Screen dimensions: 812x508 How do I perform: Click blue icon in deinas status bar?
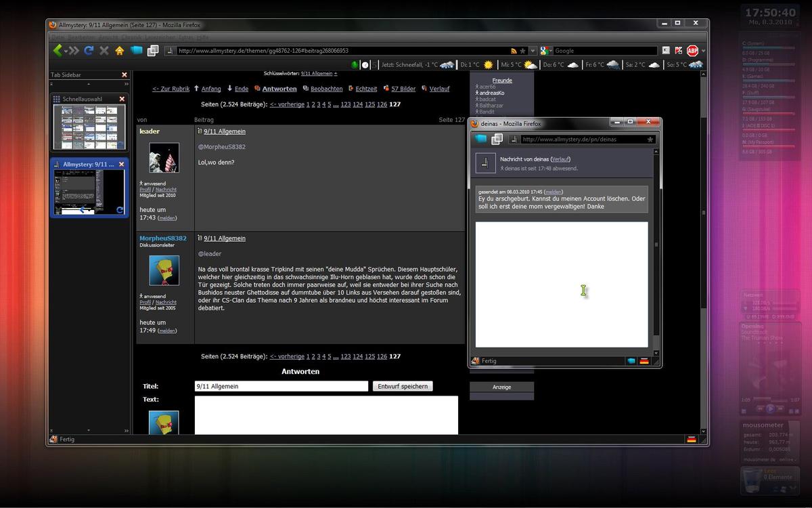coord(631,361)
